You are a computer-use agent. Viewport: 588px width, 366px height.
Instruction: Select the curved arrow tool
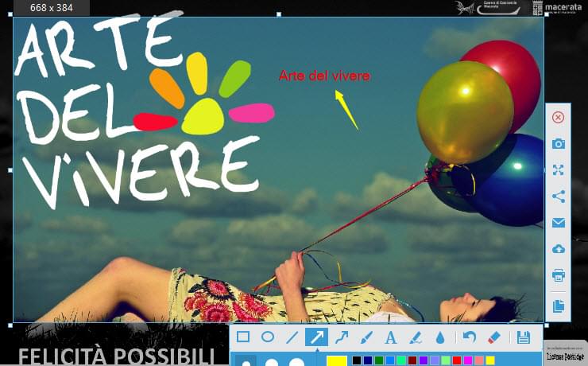[x=342, y=337]
